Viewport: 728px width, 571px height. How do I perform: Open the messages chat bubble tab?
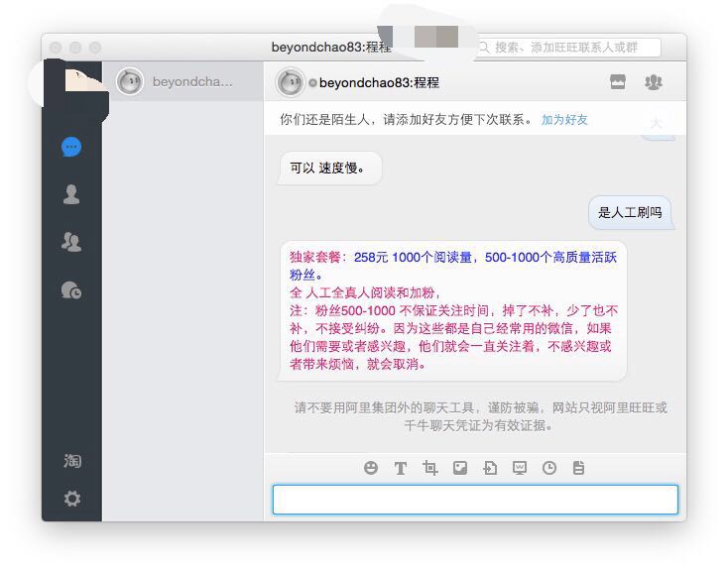tap(71, 147)
